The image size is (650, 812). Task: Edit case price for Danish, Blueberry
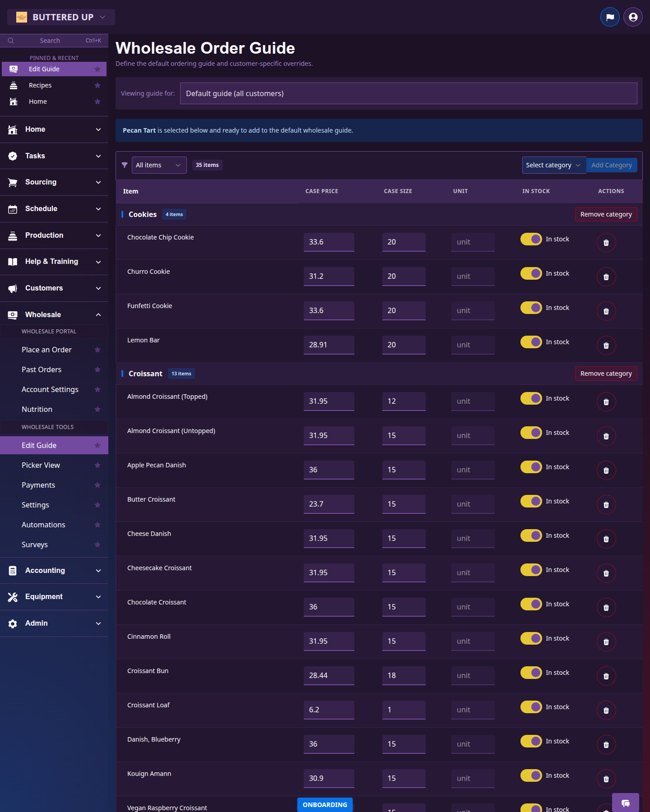click(x=329, y=744)
